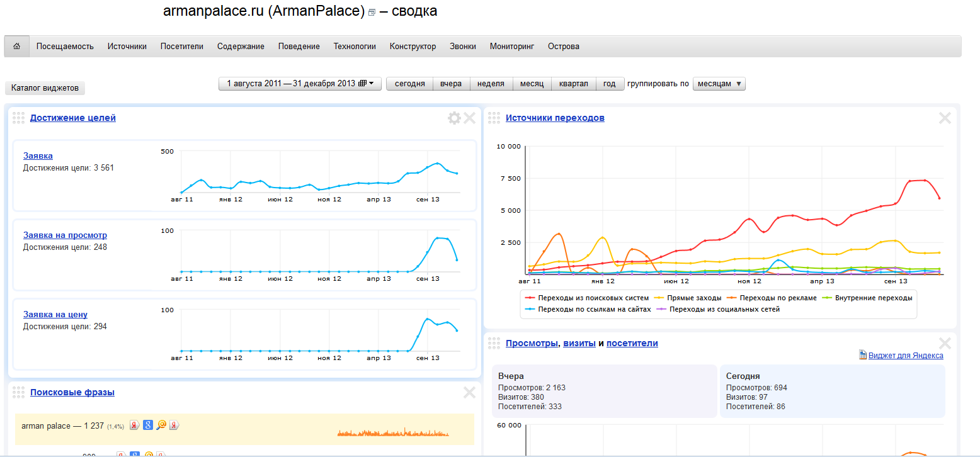Open the settings gear on Достижение целей widget

pos(454,117)
